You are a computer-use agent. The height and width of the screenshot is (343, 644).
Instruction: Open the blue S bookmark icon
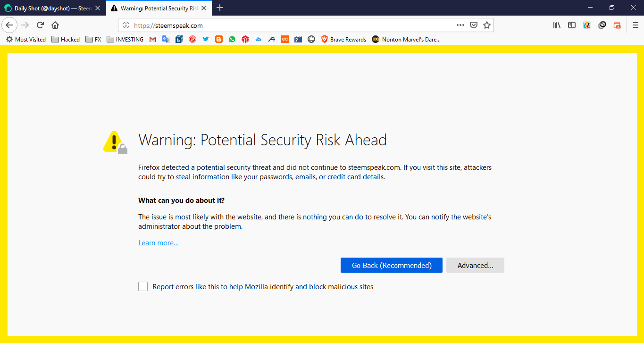(x=179, y=40)
